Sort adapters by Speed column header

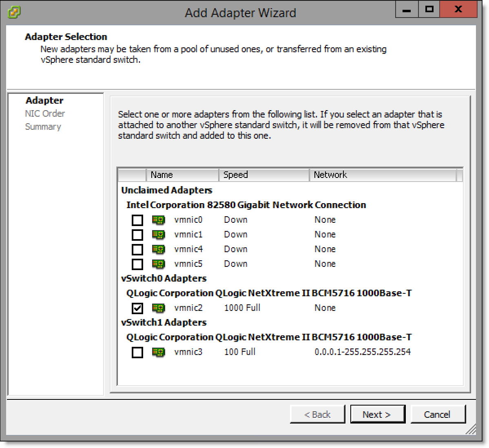pos(263,175)
